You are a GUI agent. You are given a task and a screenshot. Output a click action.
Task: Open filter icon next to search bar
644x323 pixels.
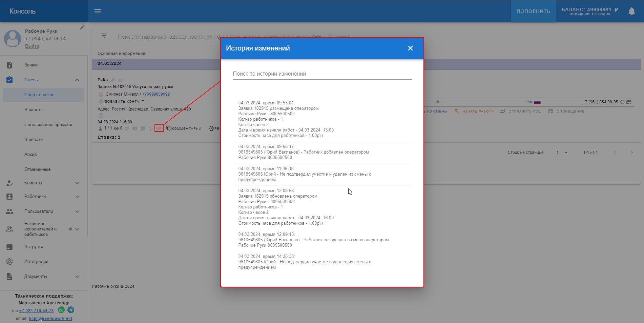pyautogui.click(x=104, y=36)
